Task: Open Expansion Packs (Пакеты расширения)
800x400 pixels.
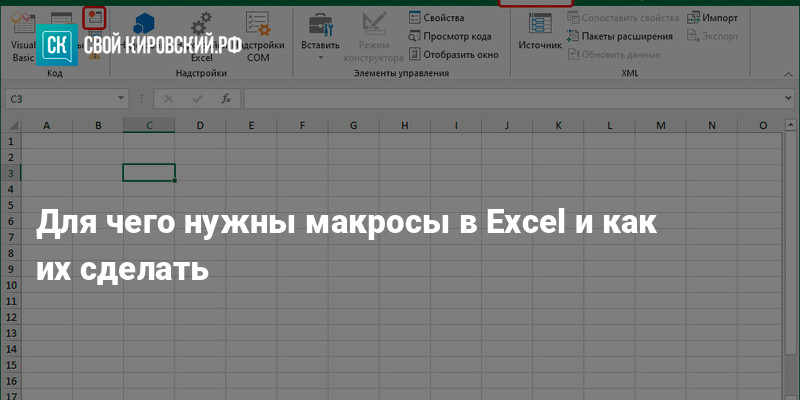Action: 620,36
